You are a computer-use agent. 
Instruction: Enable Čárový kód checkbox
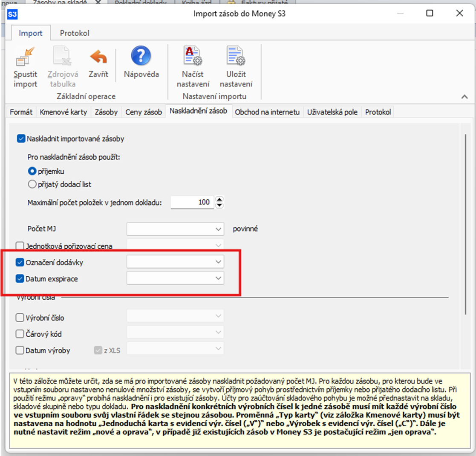point(20,334)
